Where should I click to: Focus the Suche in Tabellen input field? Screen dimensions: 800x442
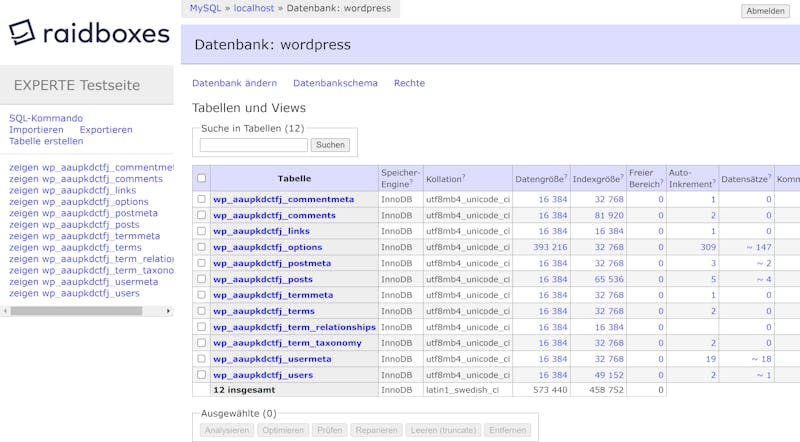pyautogui.click(x=254, y=145)
